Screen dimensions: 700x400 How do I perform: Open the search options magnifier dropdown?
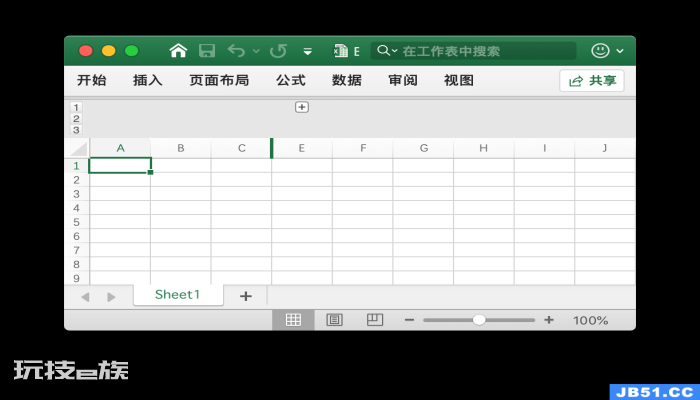tap(387, 50)
